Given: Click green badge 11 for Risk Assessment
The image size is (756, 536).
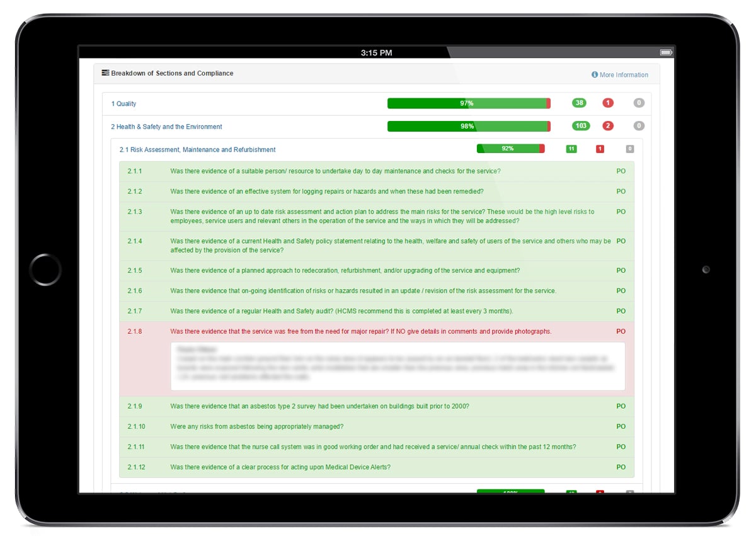Looking at the screenshot, I should point(571,149).
